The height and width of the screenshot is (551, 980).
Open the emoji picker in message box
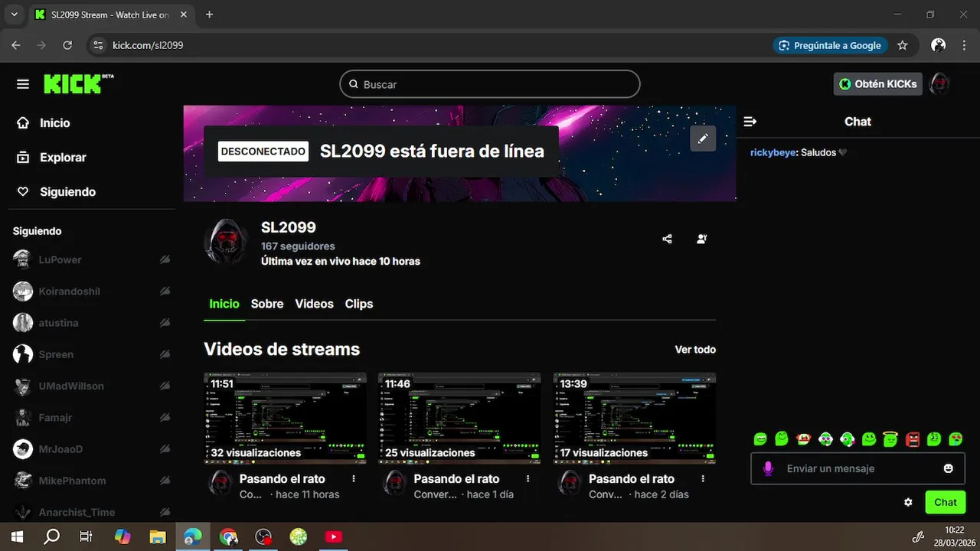pyautogui.click(x=948, y=468)
